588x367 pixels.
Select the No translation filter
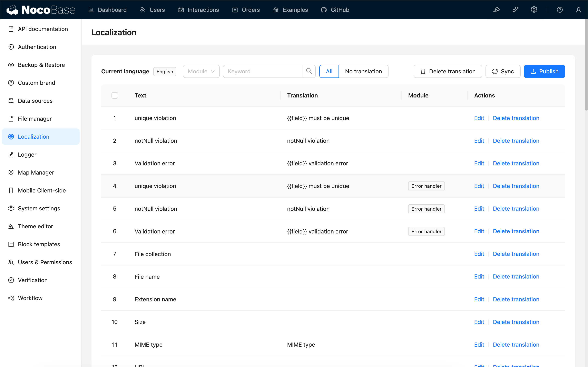click(363, 71)
